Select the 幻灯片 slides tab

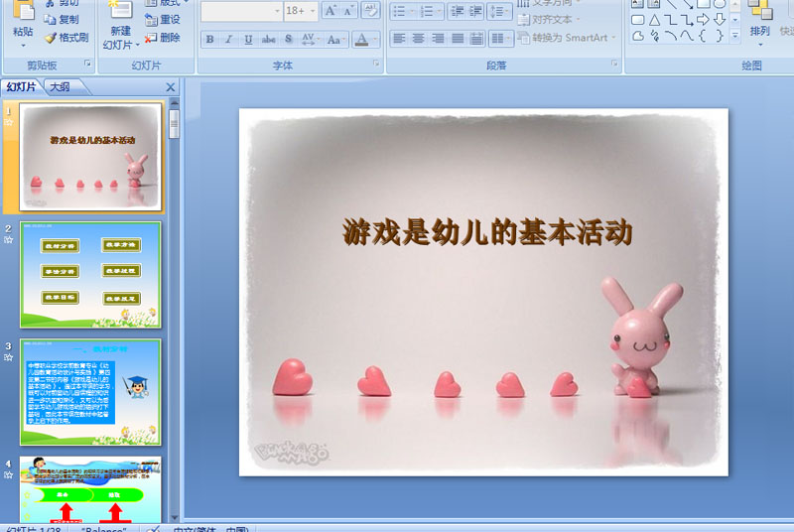click(21, 87)
